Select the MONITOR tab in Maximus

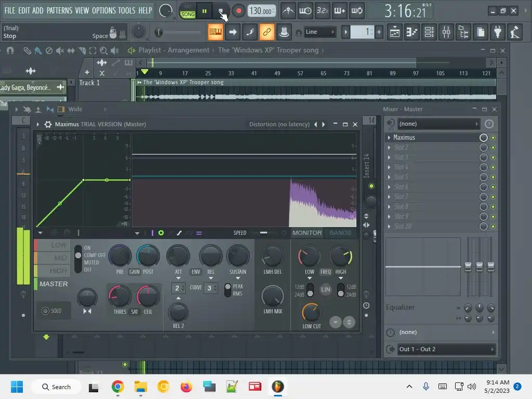(x=307, y=233)
